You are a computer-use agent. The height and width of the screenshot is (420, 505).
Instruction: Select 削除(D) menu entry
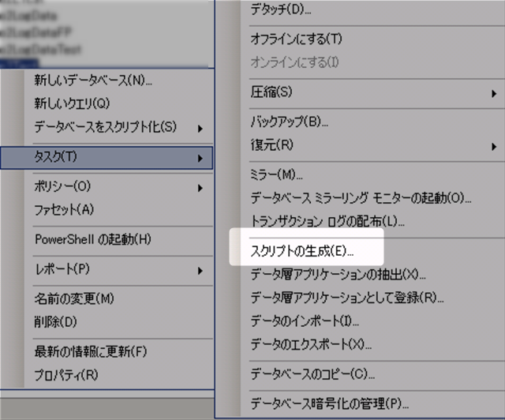55,321
